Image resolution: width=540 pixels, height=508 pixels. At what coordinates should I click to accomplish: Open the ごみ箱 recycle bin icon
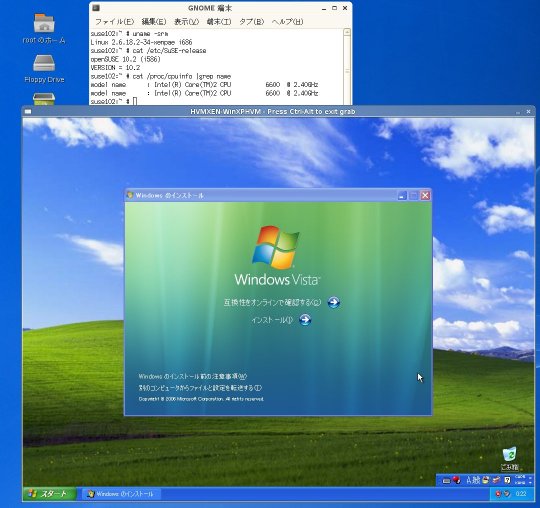(x=509, y=458)
